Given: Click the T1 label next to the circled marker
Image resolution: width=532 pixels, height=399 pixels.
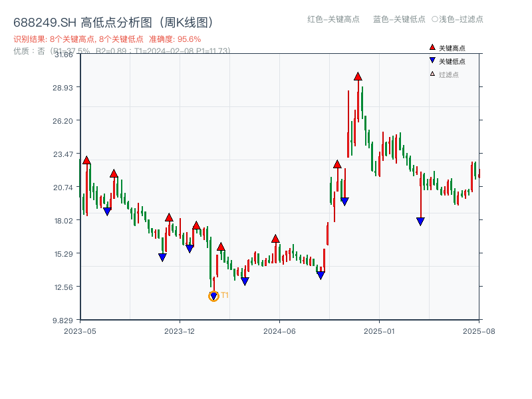Looking at the screenshot, I should tap(225, 295).
